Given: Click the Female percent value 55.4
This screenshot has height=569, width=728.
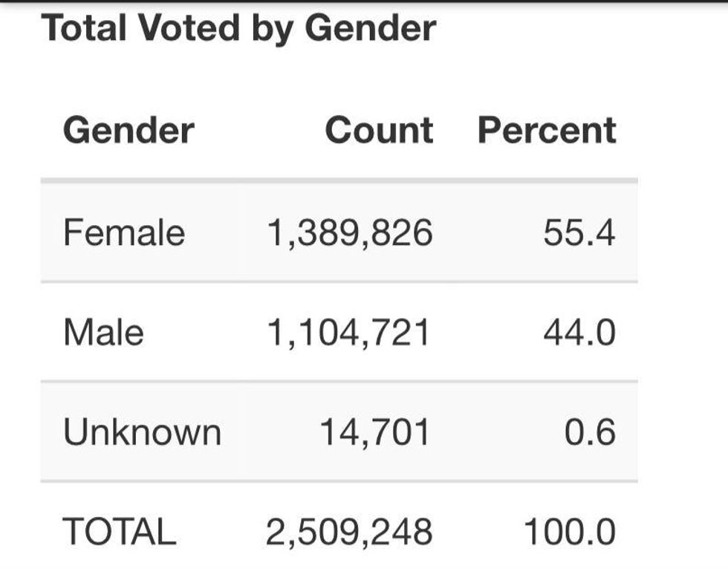Looking at the screenshot, I should click(579, 233).
